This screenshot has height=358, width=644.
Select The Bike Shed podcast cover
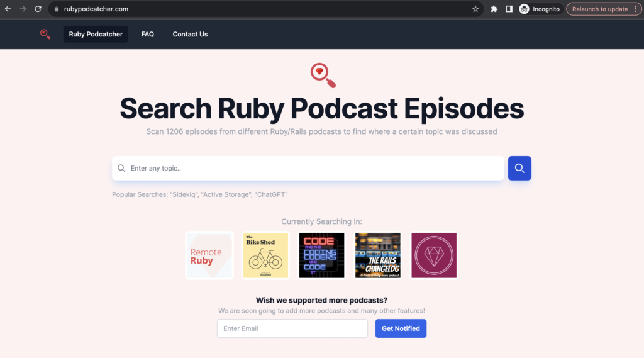(265, 255)
